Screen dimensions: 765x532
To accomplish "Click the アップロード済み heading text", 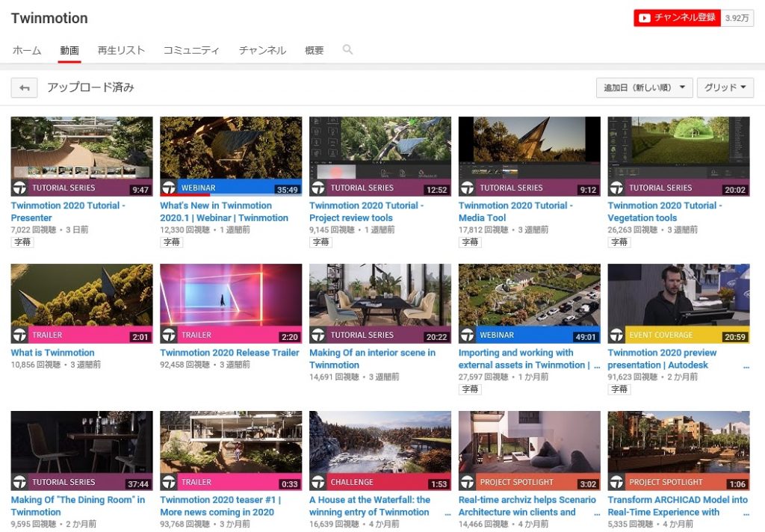I will click(90, 88).
